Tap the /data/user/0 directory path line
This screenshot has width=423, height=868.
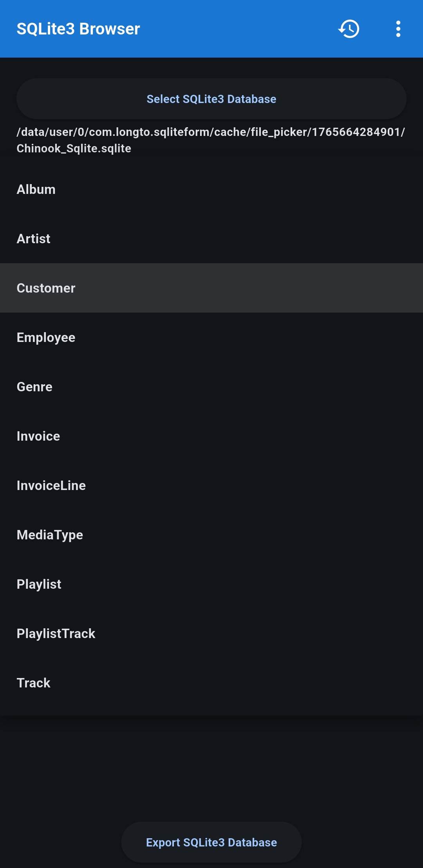click(x=211, y=132)
